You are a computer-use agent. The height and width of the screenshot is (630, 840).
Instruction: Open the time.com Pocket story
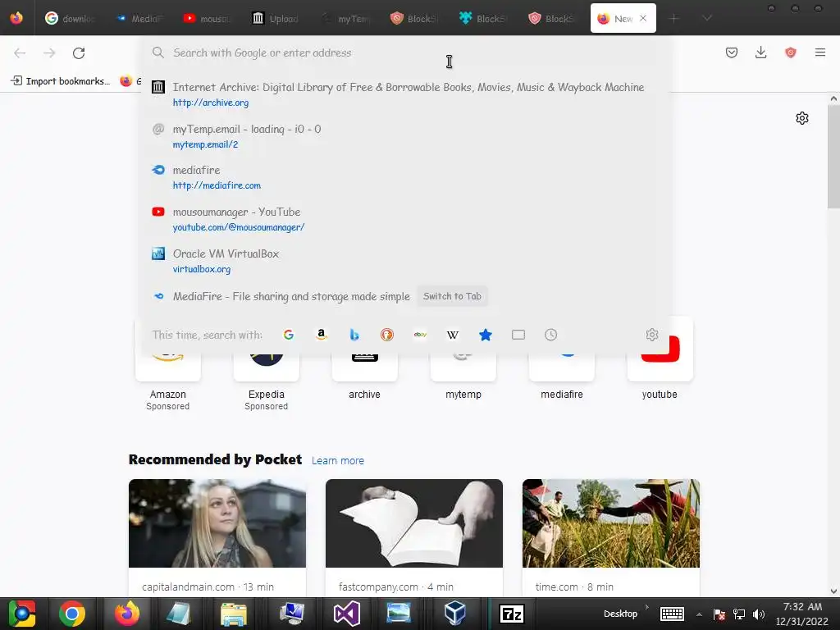click(x=610, y=538)
